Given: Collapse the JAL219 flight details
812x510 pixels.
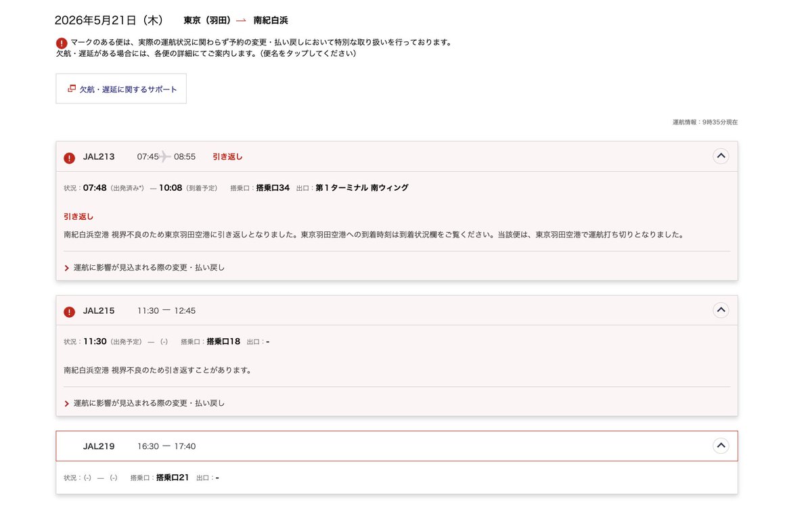Looking at the screenshot, I should click(721, 446).
